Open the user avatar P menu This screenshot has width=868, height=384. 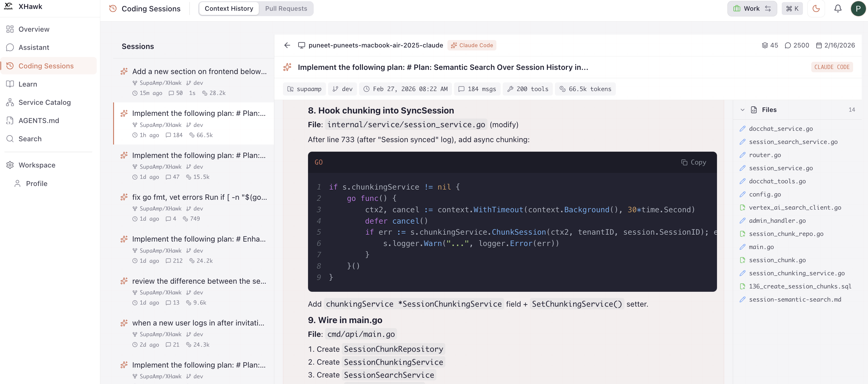pos(858,9)
